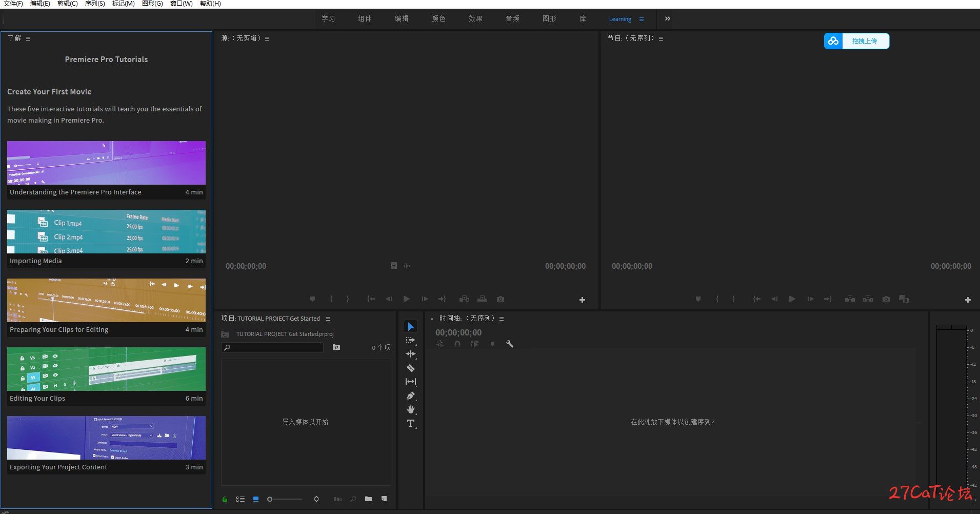Open the 了解 Learn panel menu
The image size is (980, 514).
pyautogui.click(x=28, y=38)
